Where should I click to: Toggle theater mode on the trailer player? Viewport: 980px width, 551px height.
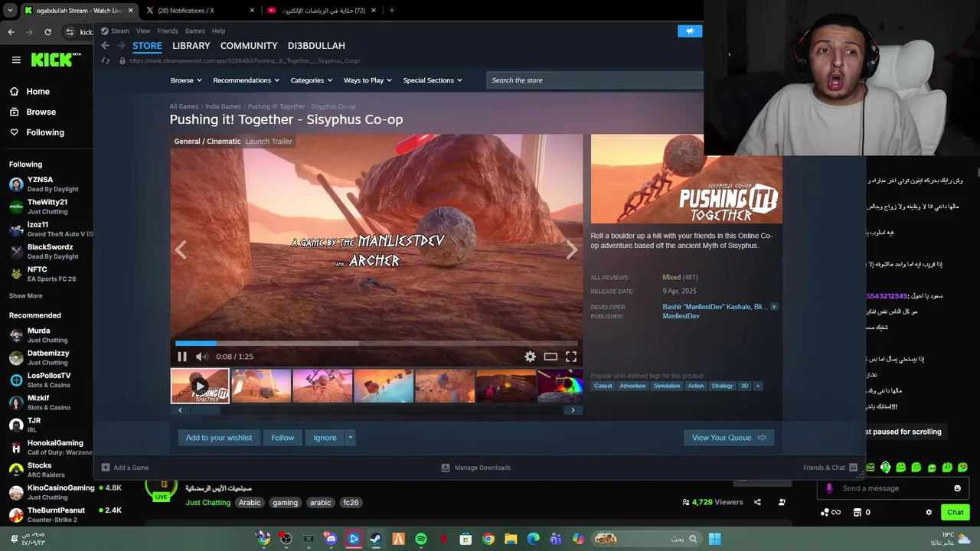[x=550, y=357]
